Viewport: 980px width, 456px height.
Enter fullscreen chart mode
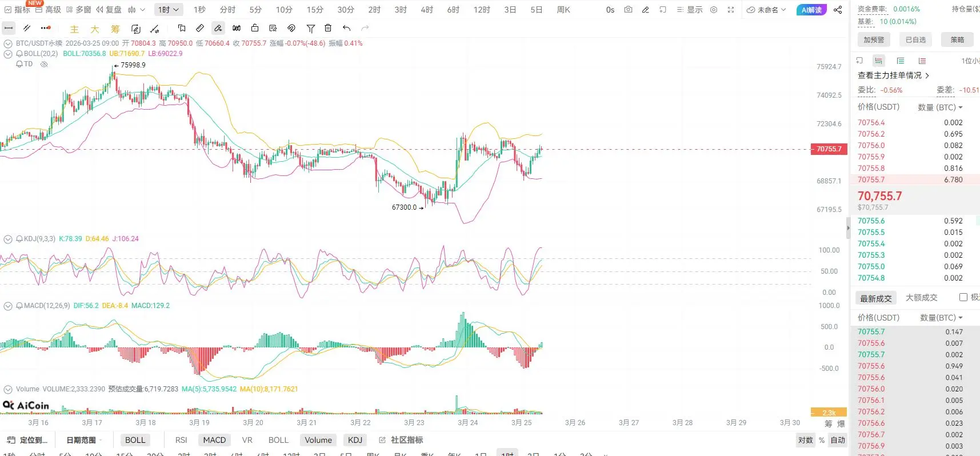pos(731,10)
